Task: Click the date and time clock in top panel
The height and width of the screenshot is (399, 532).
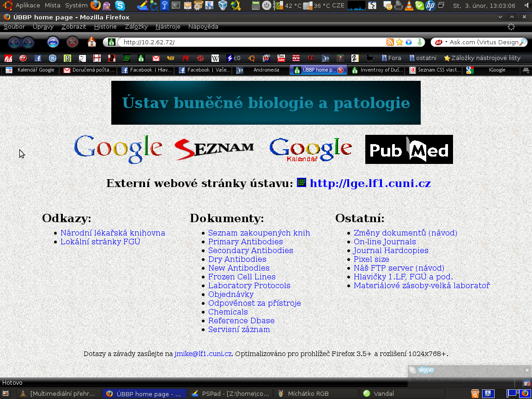Action: 484,6
